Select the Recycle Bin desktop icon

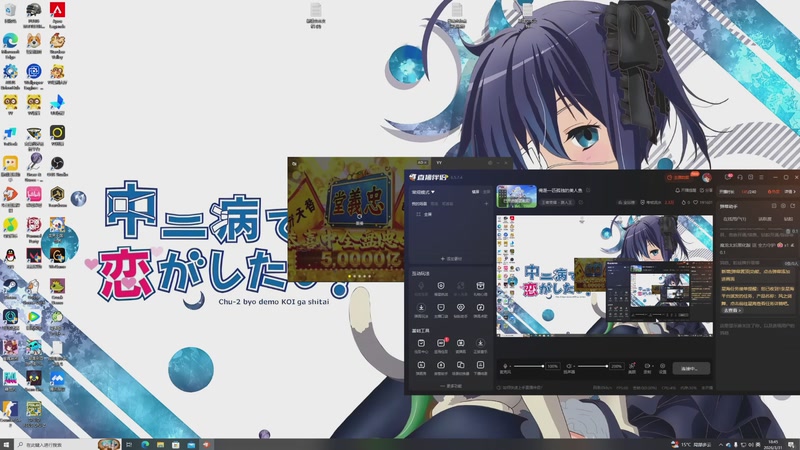click(x=10, y=13)
